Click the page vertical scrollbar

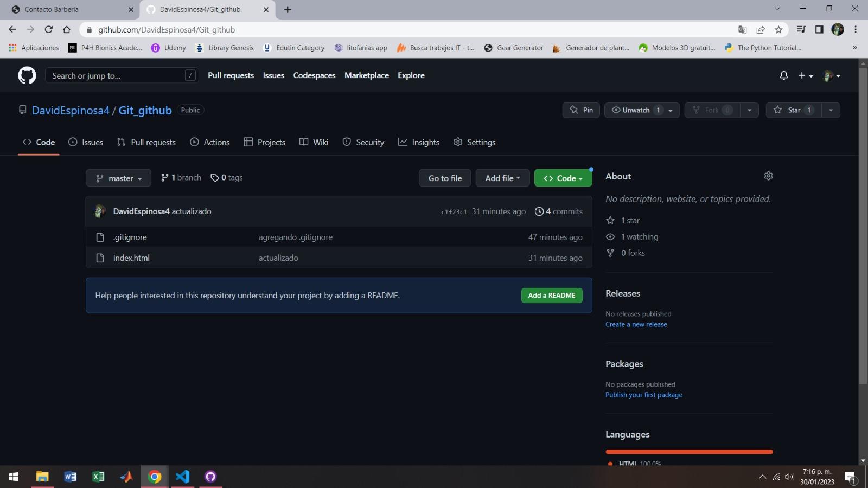pyautogui.click(x=863, y=225)
